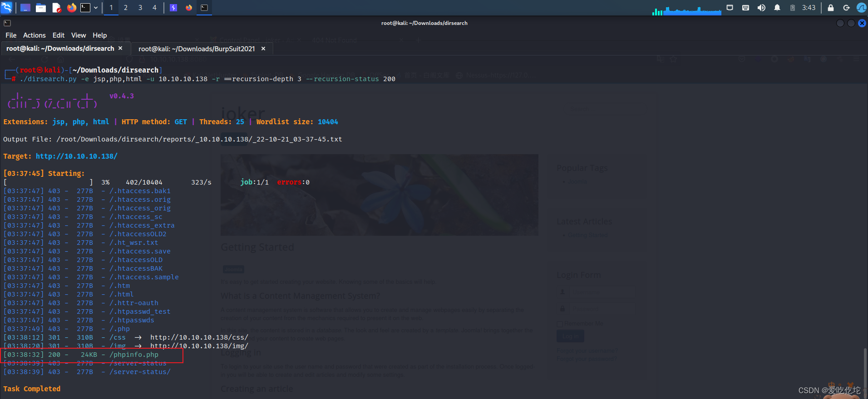Activate the purple lightning taskbar application
The width and height of the screenshot is (868, 399).
point(173,8)
